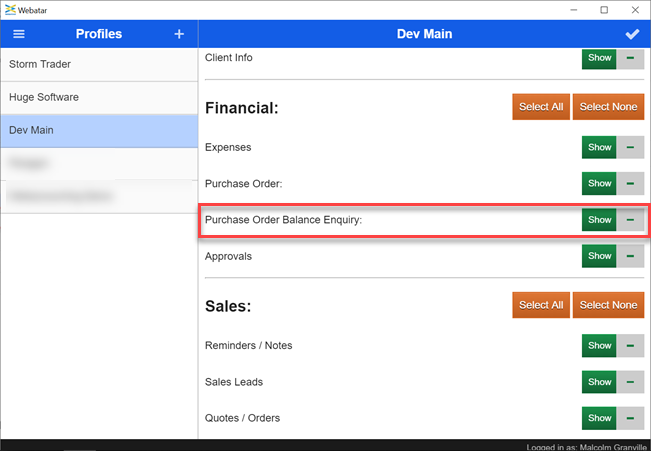Click the minus button for Expenses

pyautogui.click(x=630, y=148)
